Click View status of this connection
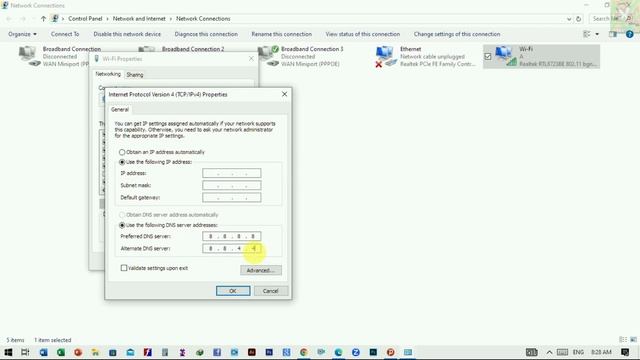 (363, 34)
